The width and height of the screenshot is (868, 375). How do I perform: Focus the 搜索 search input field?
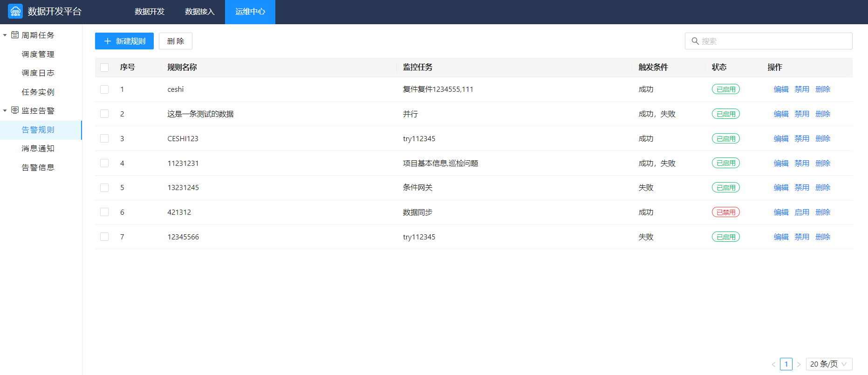(773, 41)
